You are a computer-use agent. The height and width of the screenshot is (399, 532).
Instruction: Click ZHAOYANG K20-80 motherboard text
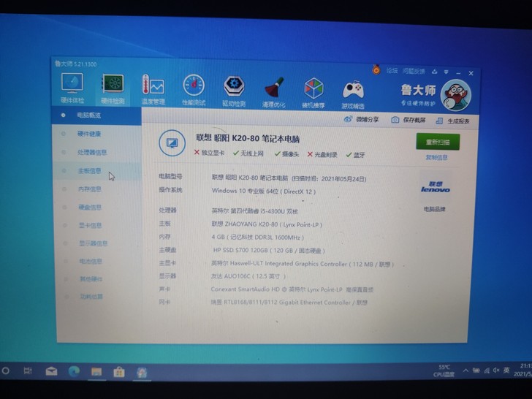coord(267,224)
